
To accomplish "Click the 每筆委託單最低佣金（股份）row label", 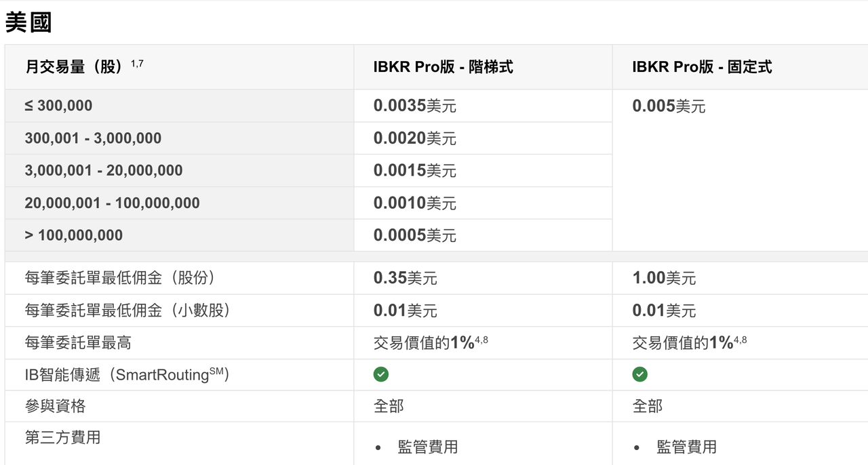I will pyautogui.click(x=125, y=278).
